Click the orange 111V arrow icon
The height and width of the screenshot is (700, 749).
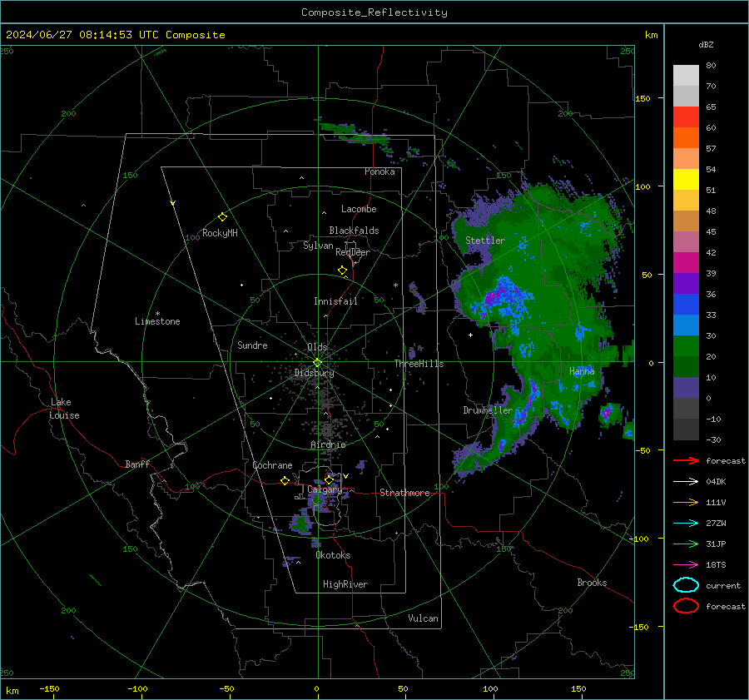(x=686, y=502)
